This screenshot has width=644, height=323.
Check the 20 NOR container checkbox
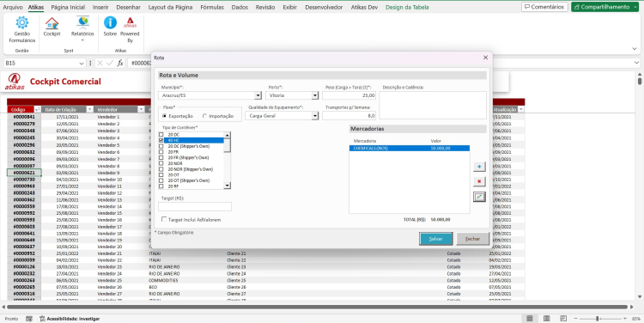click(x=161, y=163)
